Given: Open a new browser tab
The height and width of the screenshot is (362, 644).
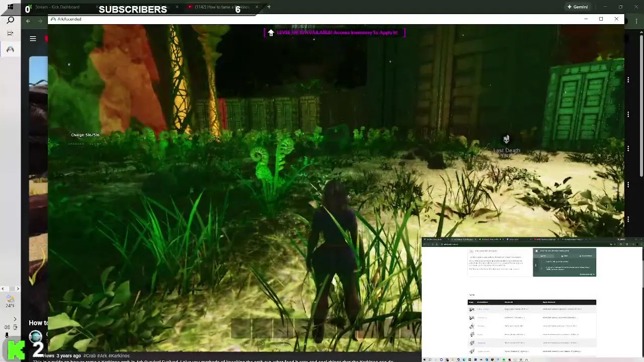Looking at the screenshot, I should (269, 7).
